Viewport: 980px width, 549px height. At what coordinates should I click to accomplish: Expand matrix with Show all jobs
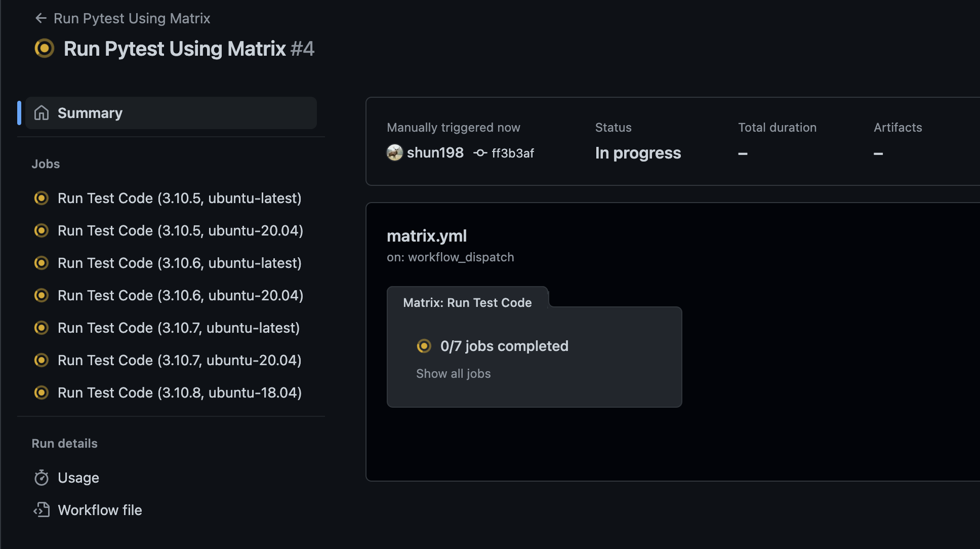[x=453, y=374]
